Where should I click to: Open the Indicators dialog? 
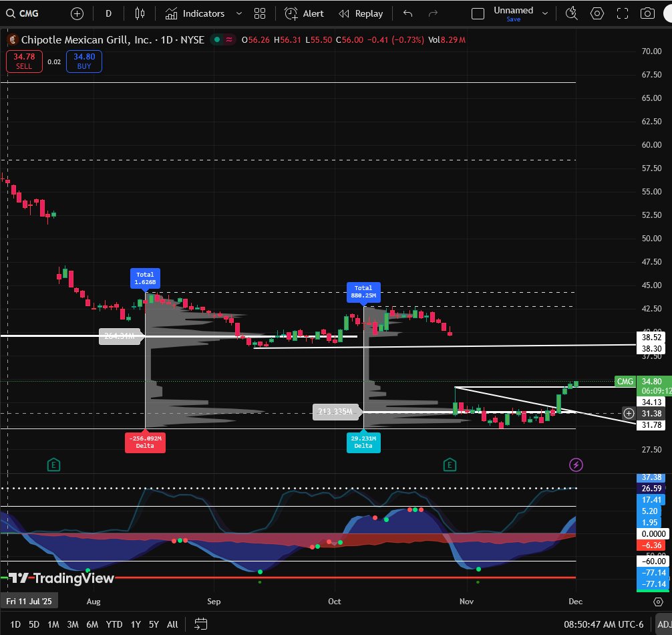click(x=195, y=14)
